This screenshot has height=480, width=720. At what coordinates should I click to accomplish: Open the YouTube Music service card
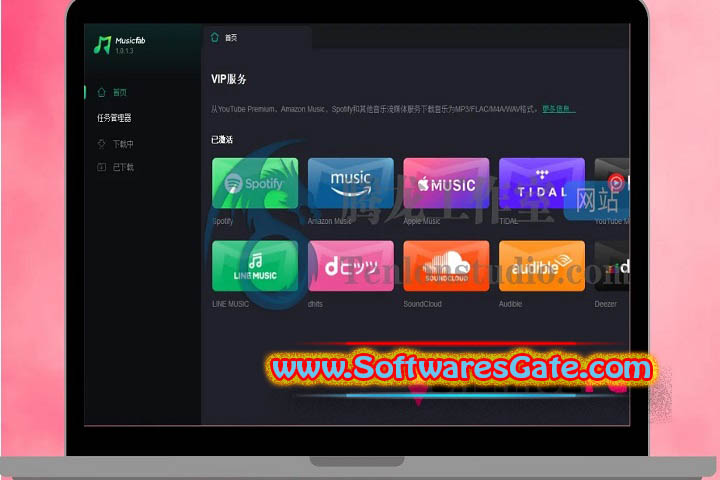[612, 183]
